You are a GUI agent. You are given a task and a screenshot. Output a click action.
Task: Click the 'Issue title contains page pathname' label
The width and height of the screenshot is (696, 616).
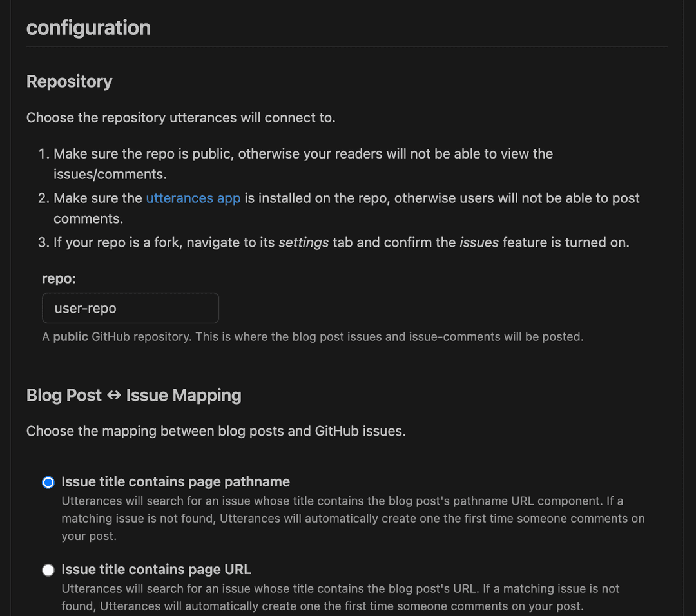(175, 482)
